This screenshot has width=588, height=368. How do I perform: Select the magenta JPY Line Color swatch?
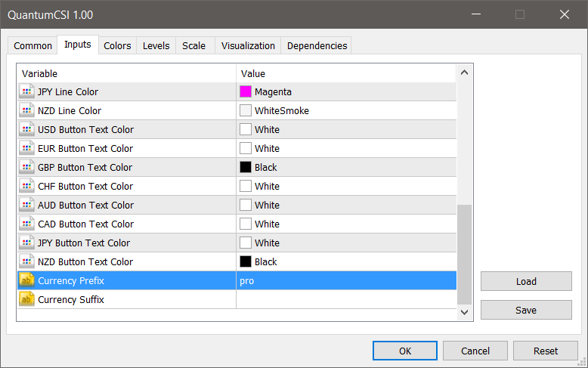click(246, 92)
